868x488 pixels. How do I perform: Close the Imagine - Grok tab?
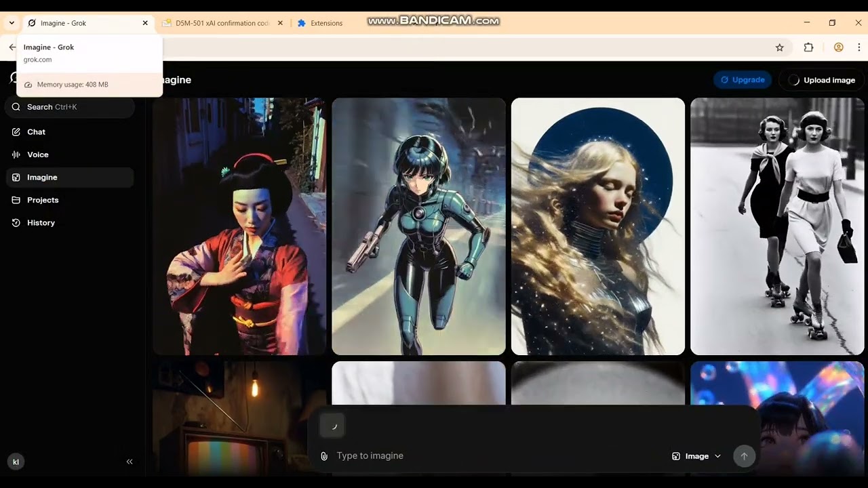tap(145, 23)
